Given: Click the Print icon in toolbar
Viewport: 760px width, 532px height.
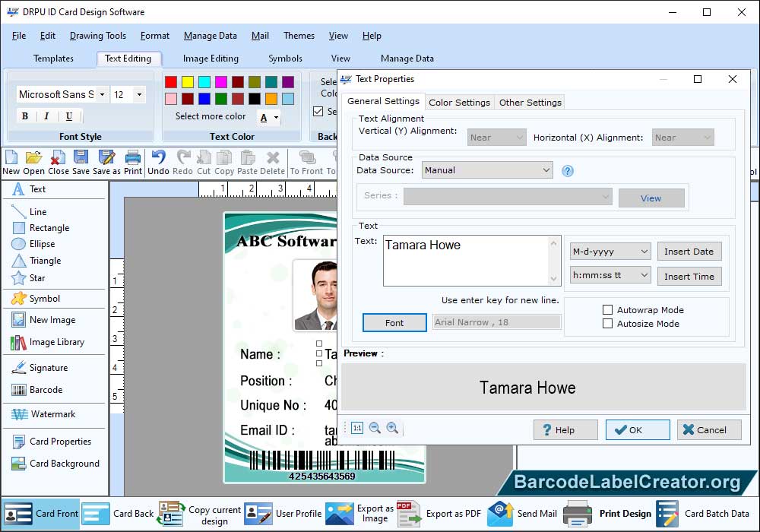Looking at the screenshot, I should point(133,157).
